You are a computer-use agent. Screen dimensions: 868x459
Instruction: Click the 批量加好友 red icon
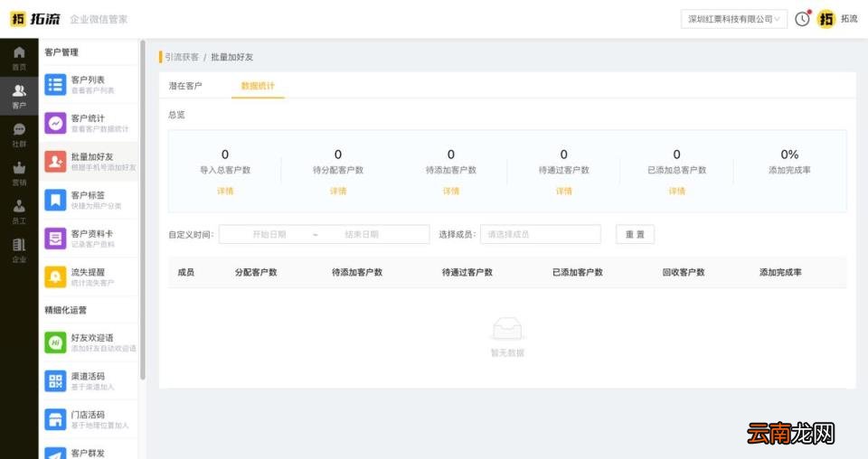[55, 162]
